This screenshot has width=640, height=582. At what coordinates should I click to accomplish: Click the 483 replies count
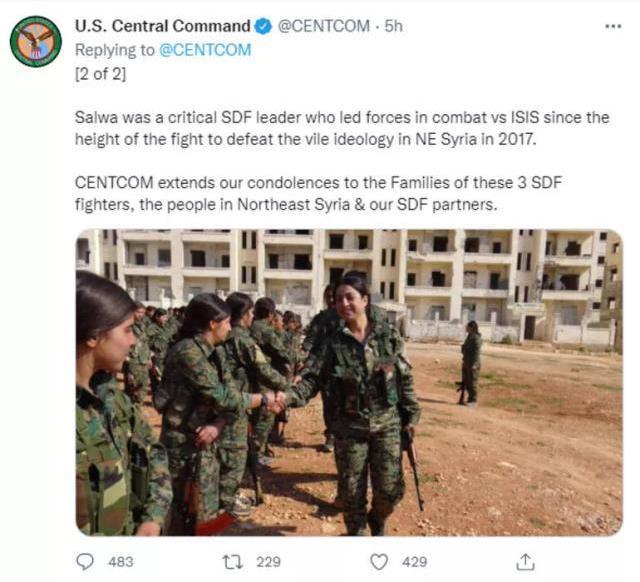coord(120,562)
